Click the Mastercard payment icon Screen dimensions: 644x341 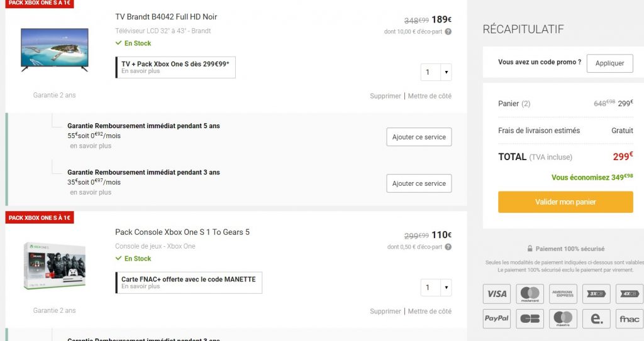pyautogui.click(x=530, y=293)
